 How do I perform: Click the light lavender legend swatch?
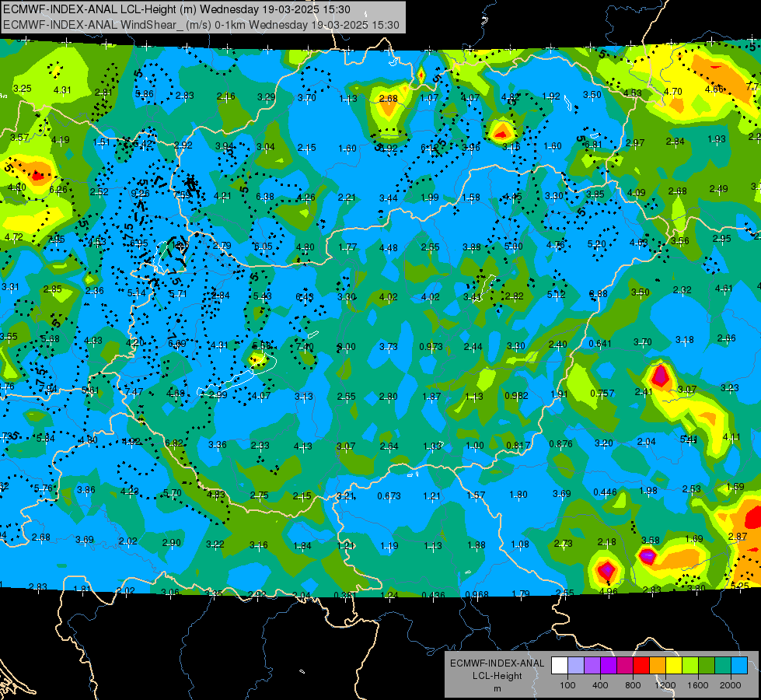pyautogui.click(x=576, y=665)
